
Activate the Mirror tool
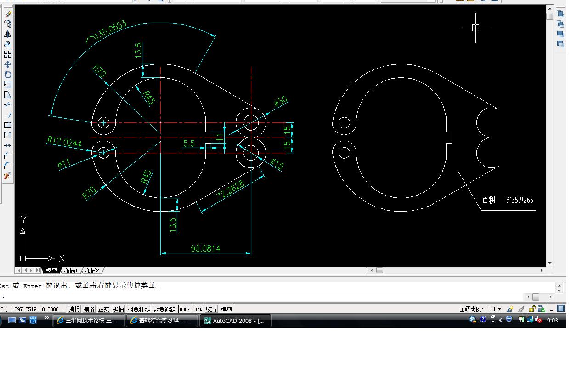pyautogui.click(x=8, y=34)
